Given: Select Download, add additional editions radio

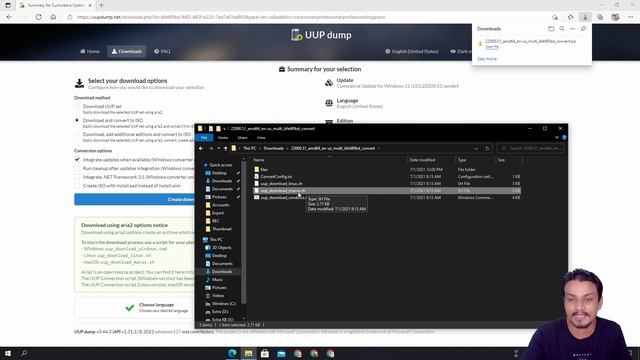Looking at the screenshot, I should coord(77,134).
